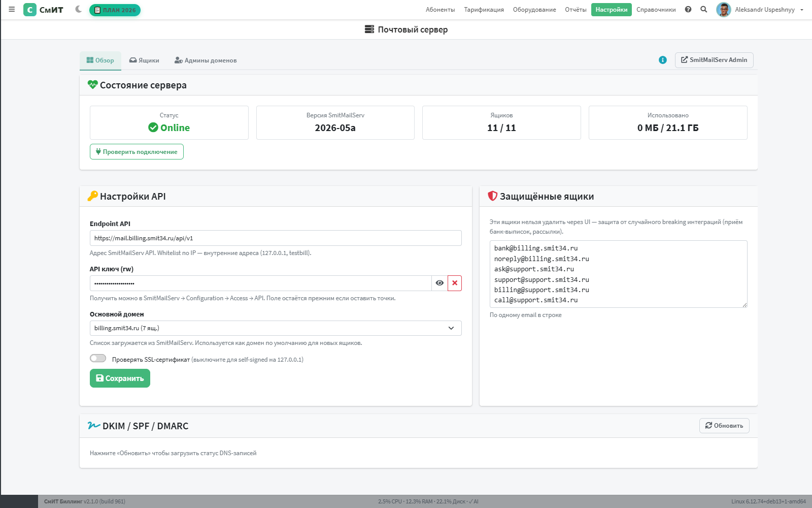The height and width of the screenshot is (508, 812).
Task: Click Проверить подключение button
Action: pos(137,152)
